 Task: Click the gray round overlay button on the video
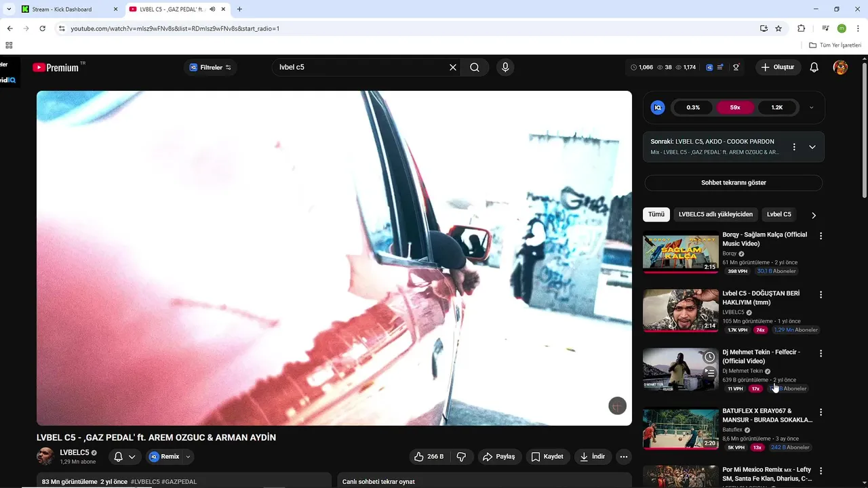coord(617,406)
